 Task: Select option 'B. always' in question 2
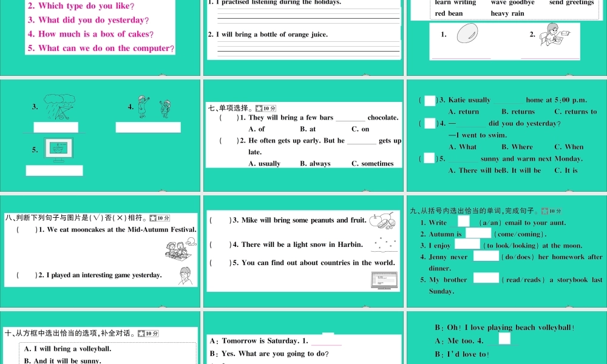(x=315, y=164)
